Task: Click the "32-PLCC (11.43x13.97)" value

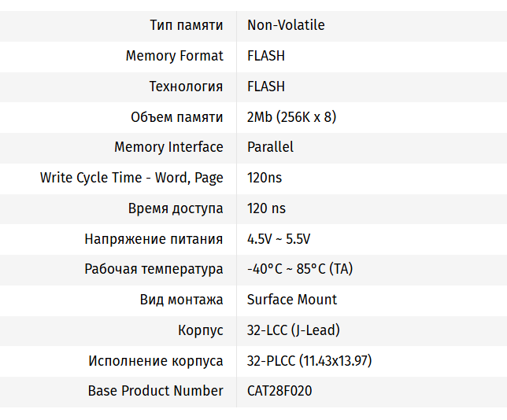Action: [x=309, y=361]
